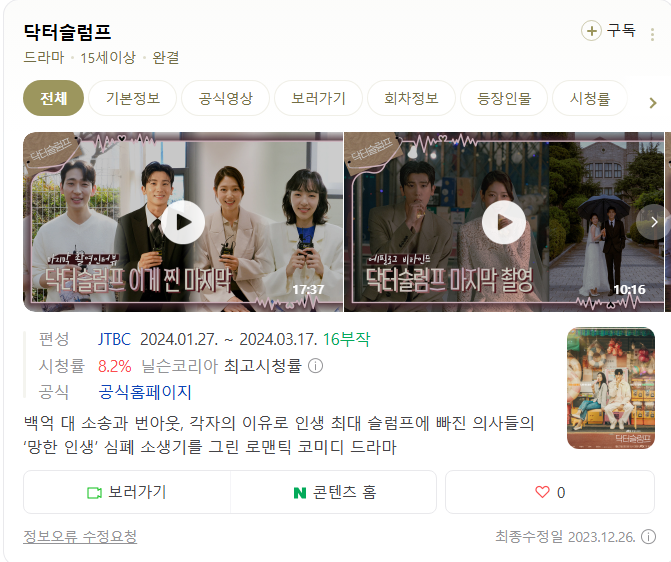
Task: Select the 전체 tab
Action: (53, 98)
